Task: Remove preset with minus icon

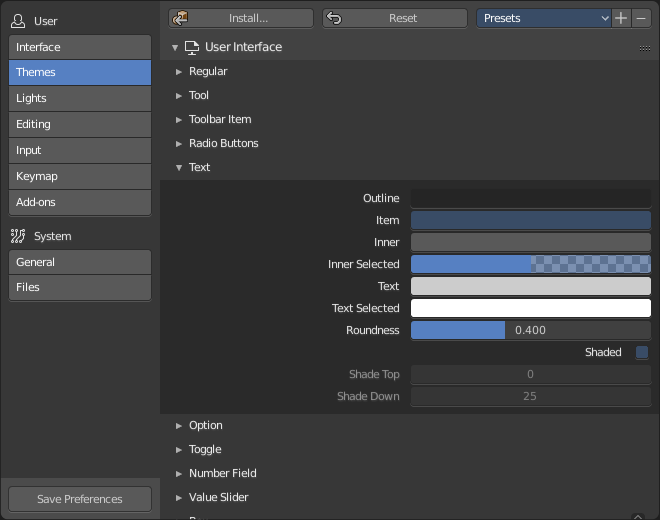Action: (x=641, y=18)
